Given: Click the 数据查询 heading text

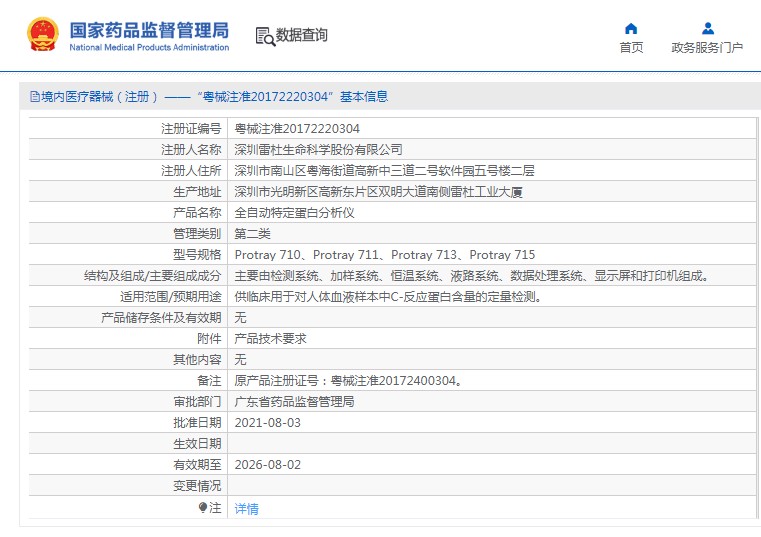Looking at the screenshot, I should pos(301,35).
